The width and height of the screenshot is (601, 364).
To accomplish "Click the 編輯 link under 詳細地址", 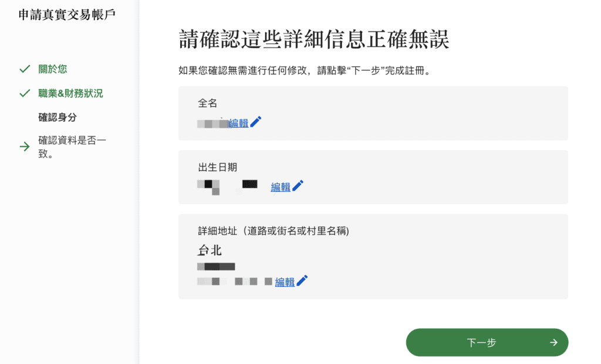I will click(285, 282).
